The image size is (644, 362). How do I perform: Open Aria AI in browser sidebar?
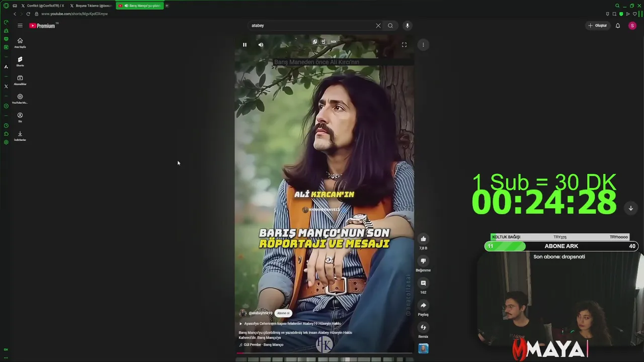click(6, 67)
